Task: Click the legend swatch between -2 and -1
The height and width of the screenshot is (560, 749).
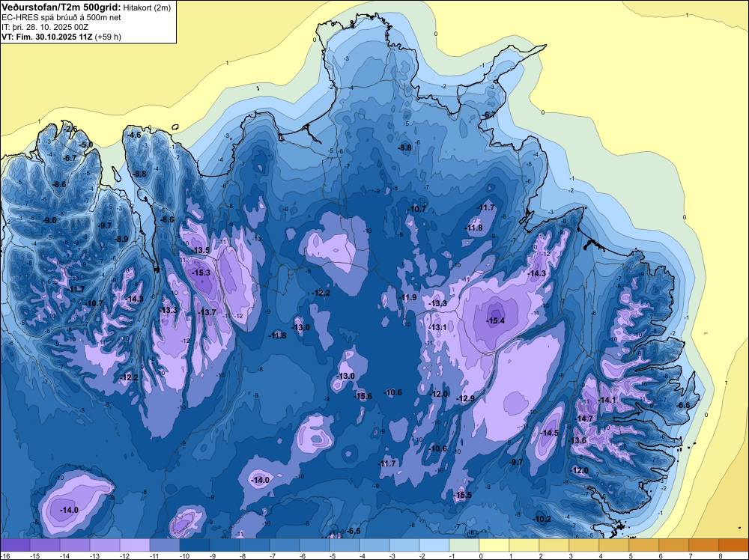Action: (434, 545)
